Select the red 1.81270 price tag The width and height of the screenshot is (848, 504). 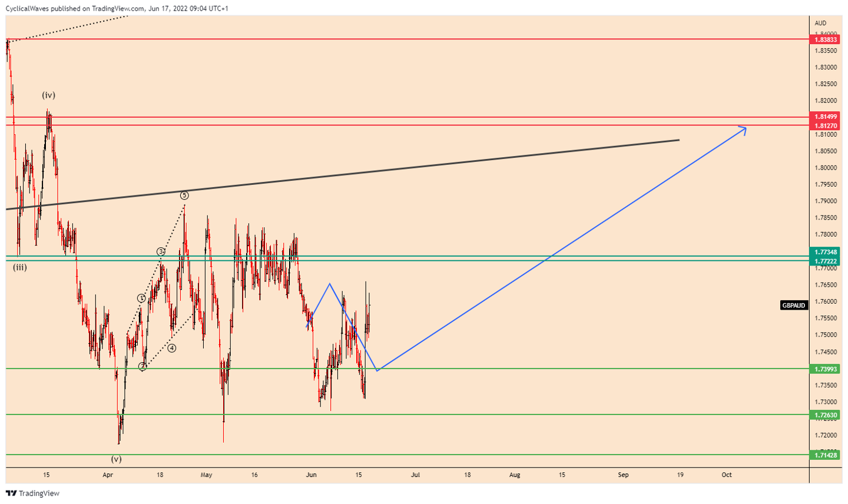[x=825, y=125]
